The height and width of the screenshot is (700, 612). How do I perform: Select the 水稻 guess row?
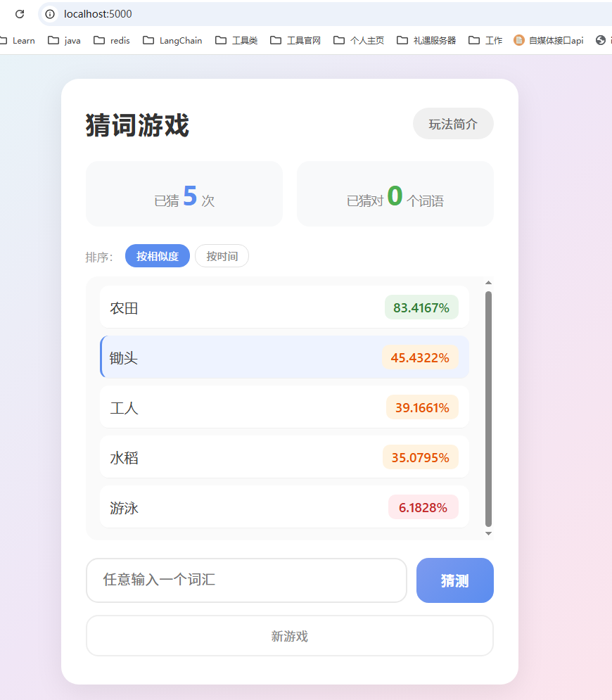pyautogui.click(x=284, y=457)
